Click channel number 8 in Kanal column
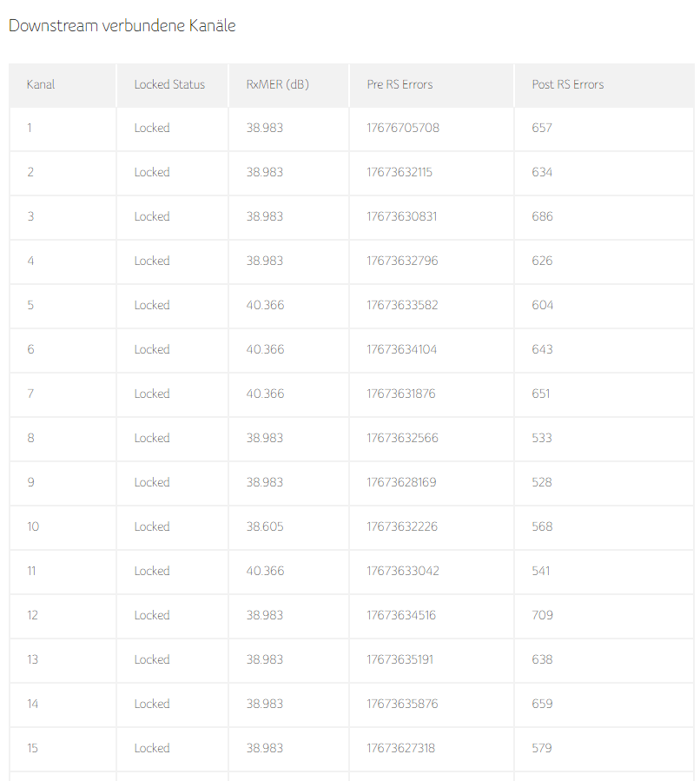Image resolution: width=700 pixels, height=781 pixels. [30, 438]
